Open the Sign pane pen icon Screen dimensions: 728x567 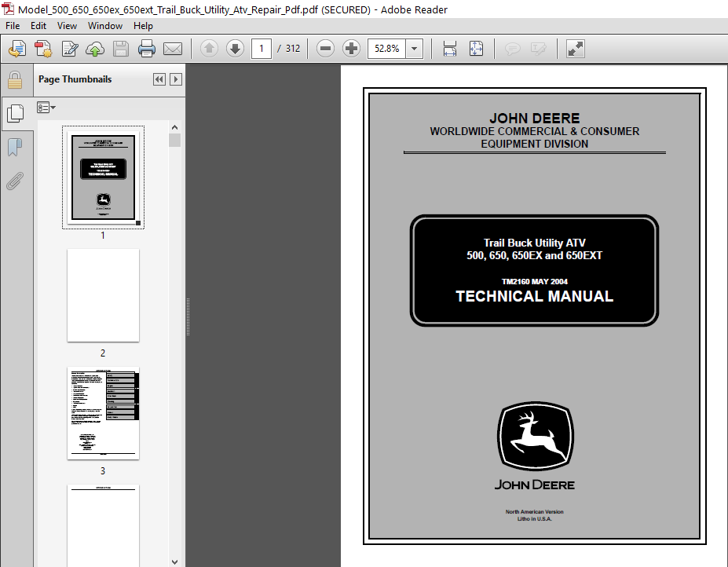pyautogui.click(x=69, y=49)
